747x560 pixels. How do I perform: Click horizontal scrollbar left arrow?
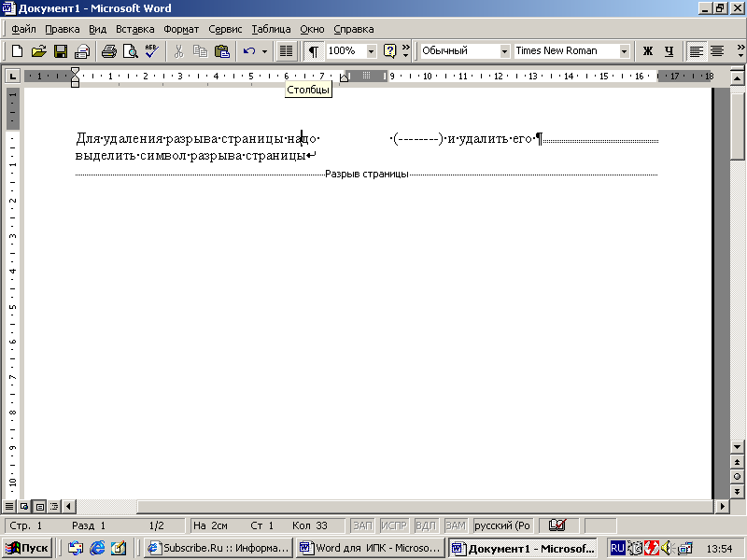pyautogui.click(x=68, y=506)
